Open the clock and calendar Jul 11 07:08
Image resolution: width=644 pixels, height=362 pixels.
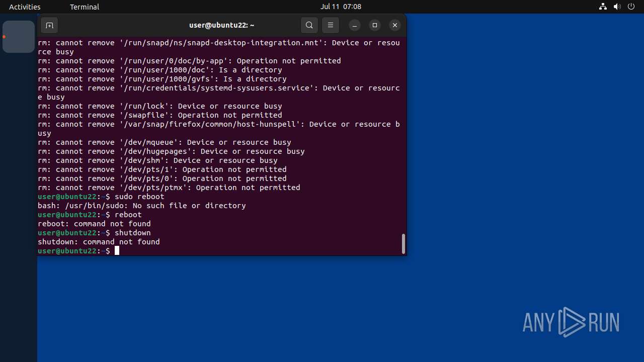click(x=341, y=7)
